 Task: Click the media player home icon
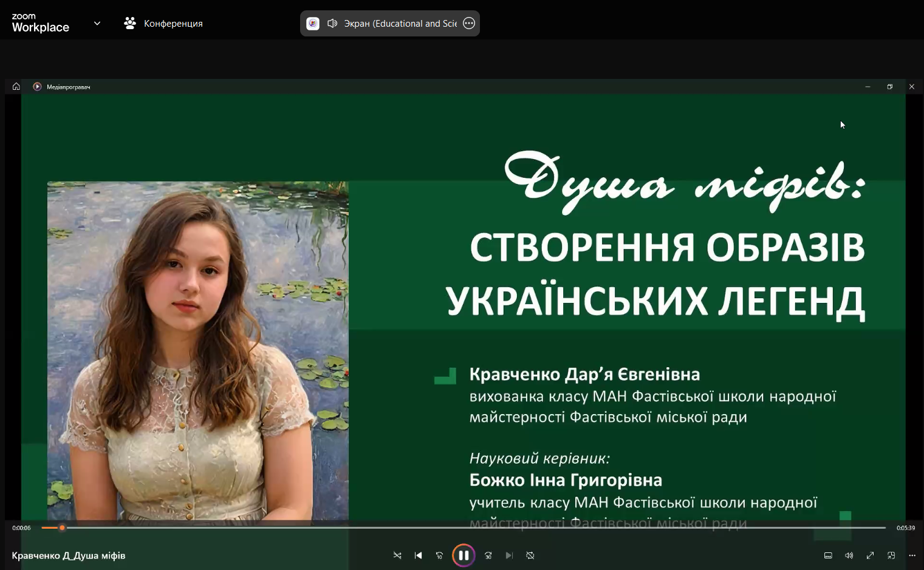(x=16, y=87)
